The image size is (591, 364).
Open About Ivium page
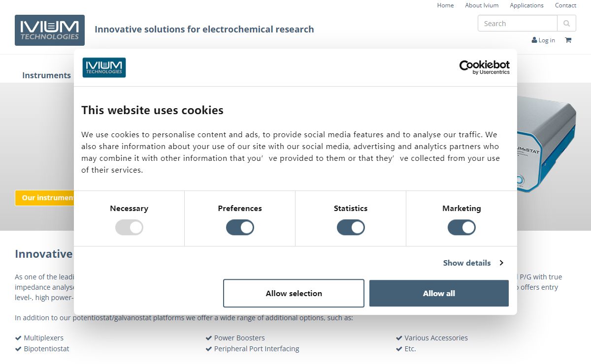482,5
